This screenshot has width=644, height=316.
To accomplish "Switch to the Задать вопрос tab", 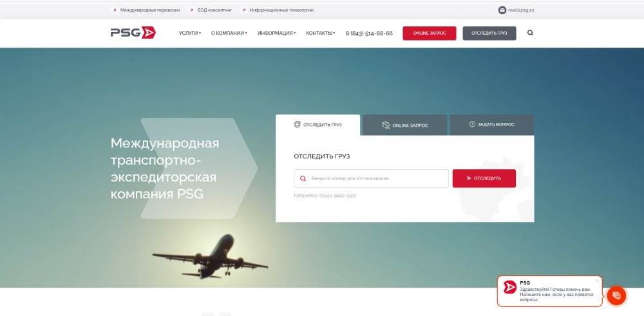I will 492,125.
